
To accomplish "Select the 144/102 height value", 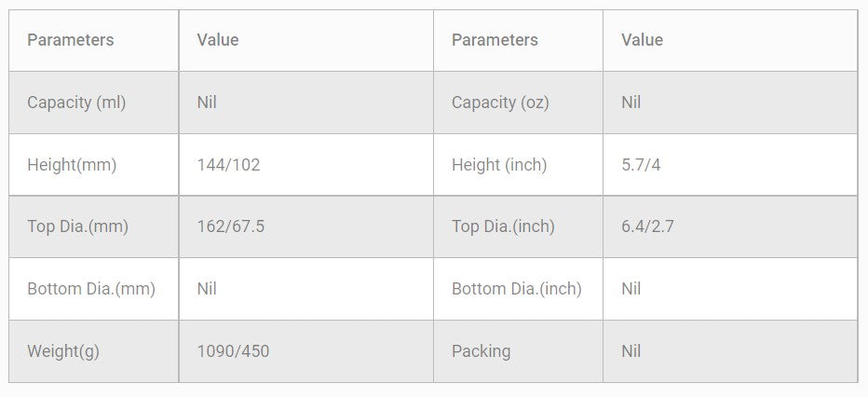I will (x=229, y=165).
